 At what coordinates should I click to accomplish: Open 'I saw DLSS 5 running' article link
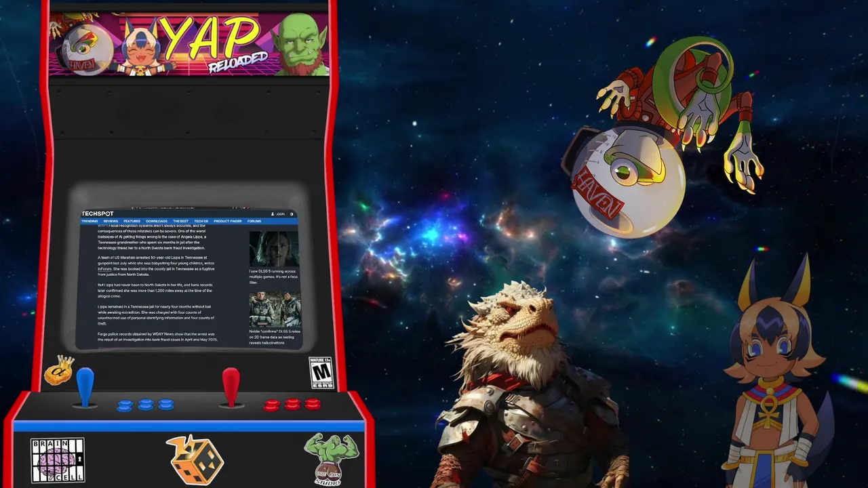[x=273, y=277]
